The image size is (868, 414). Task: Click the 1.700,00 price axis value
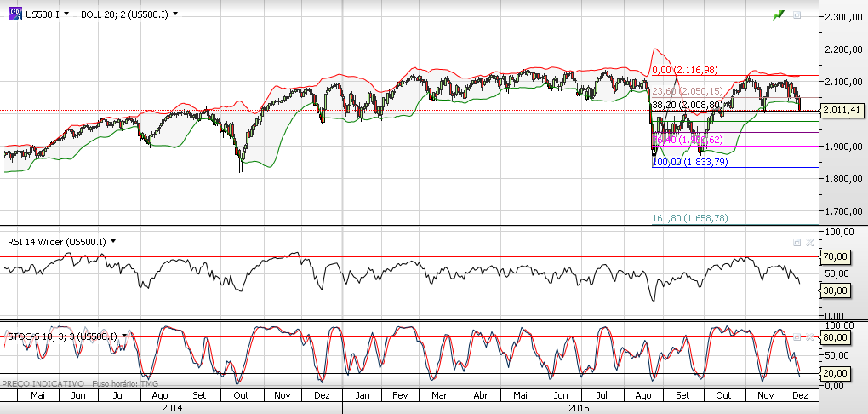842,211
